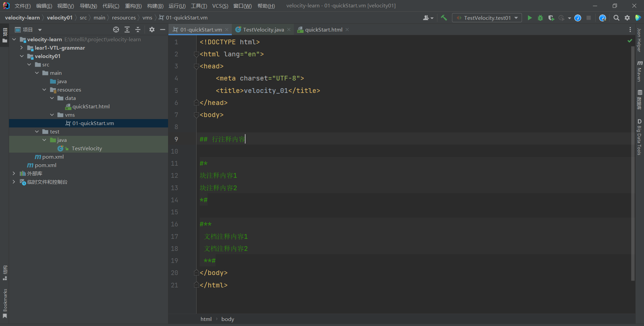Viewport: 644px width, 326px height.
Task: Close the quickStart.html tab
Action: (x=347, y=30)
